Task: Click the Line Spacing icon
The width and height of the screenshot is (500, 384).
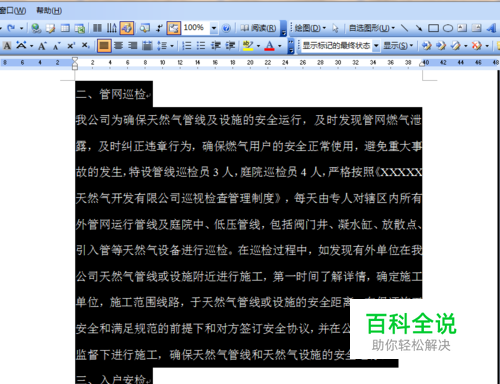Action: pyautogui.click(x=162, y=46)
